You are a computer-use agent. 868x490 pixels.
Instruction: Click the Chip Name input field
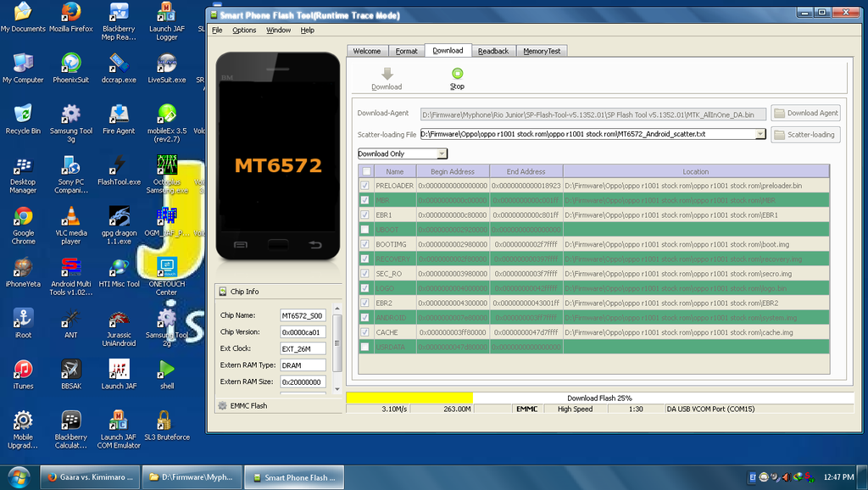[x=303, y=315]
